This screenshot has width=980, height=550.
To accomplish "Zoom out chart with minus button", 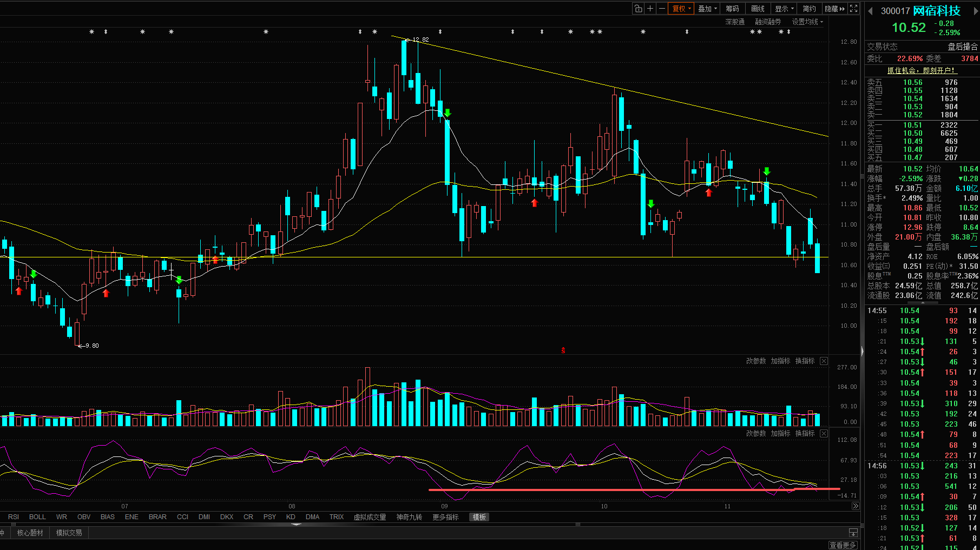I will [x=662, y=9].
